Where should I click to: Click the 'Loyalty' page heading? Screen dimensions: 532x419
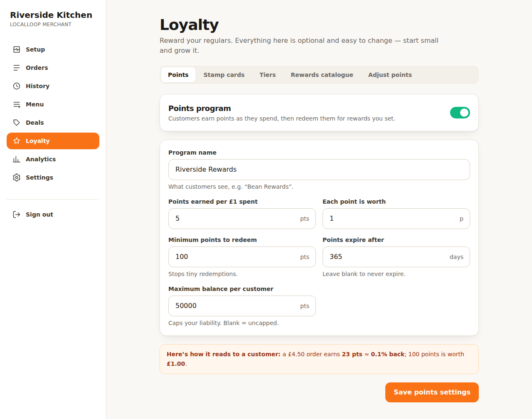[189, 25]
